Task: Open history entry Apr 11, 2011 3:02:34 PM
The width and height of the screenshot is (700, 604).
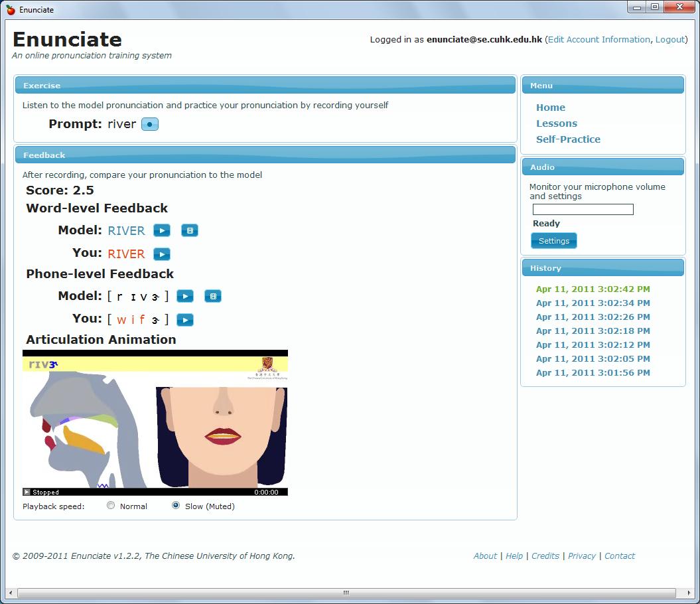Action: pyautogui.click(x=593, y=303)
